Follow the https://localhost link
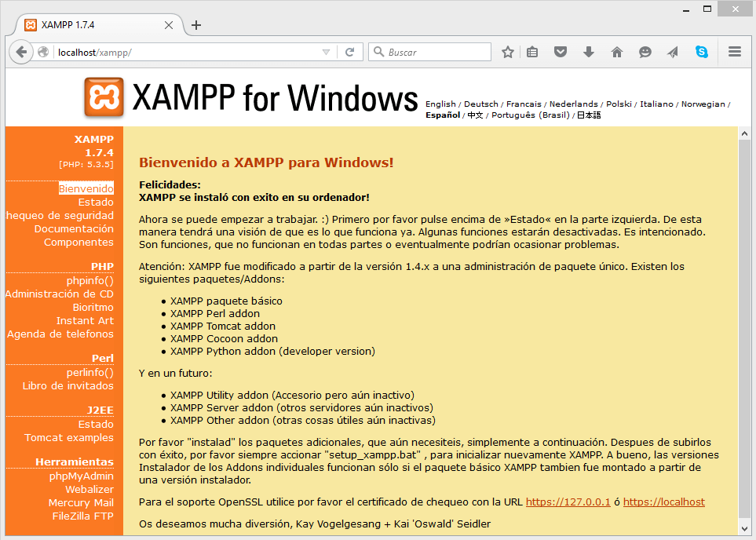Viewport: 756px width, 540px height. coord(664,502)
